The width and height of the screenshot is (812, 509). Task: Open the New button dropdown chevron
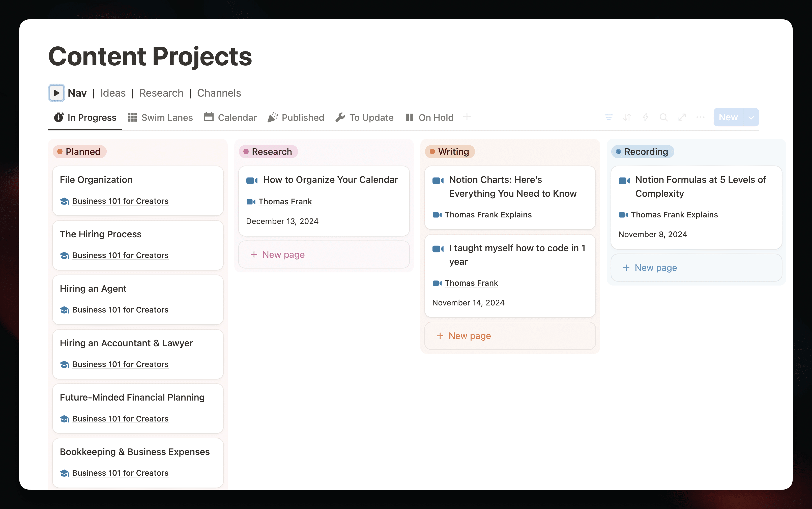751,118
